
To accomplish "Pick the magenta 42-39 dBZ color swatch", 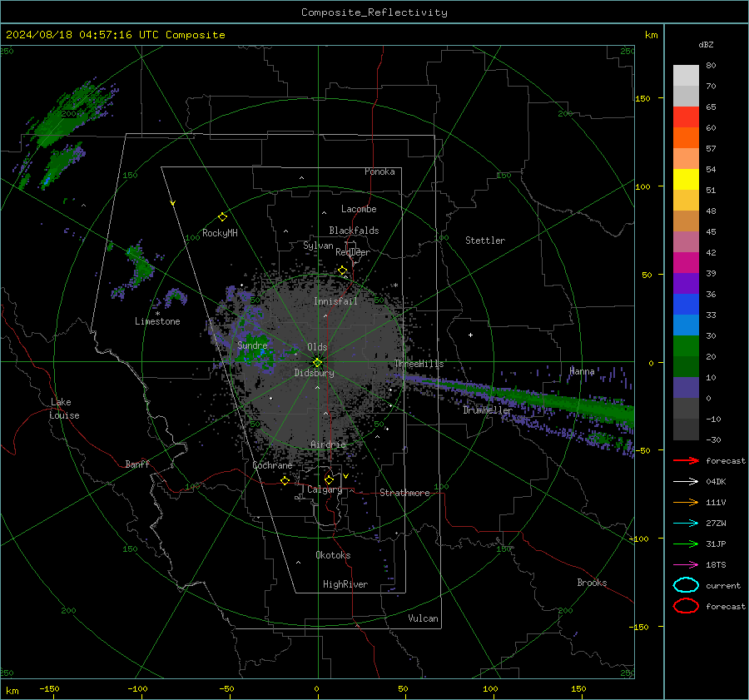I will click(x=686, y=263).
